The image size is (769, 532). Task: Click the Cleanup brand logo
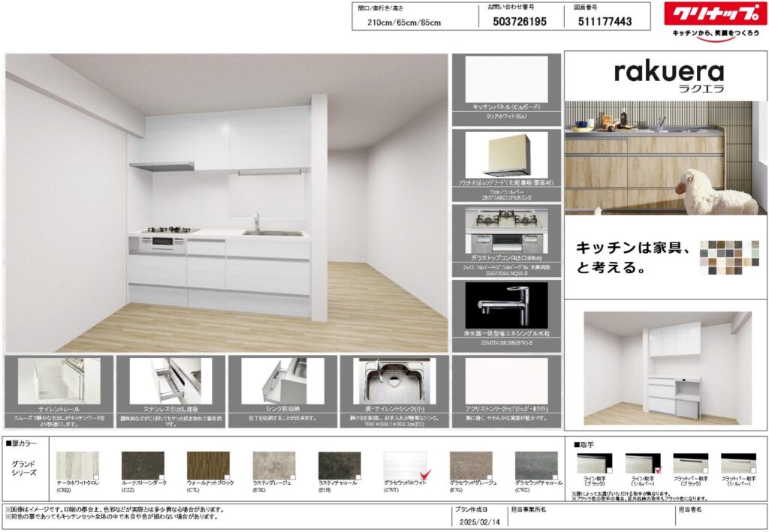click(716, 14)
